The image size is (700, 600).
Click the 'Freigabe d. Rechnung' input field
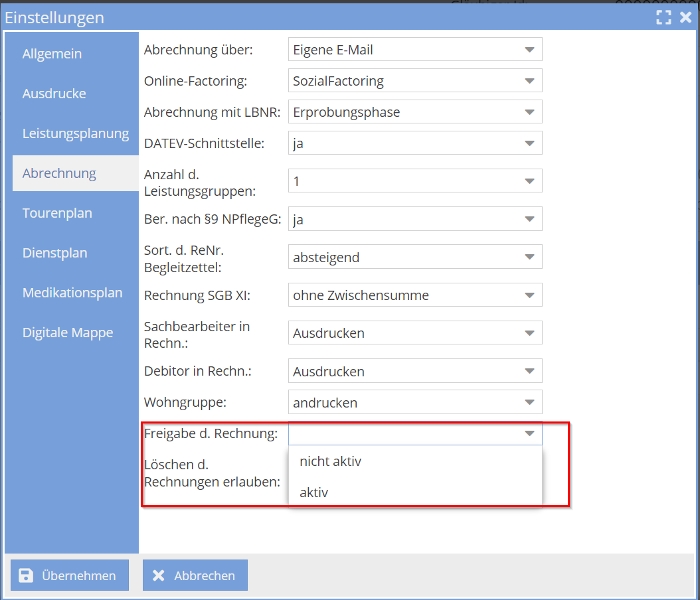pyautogui.click(x=405, y=433)
